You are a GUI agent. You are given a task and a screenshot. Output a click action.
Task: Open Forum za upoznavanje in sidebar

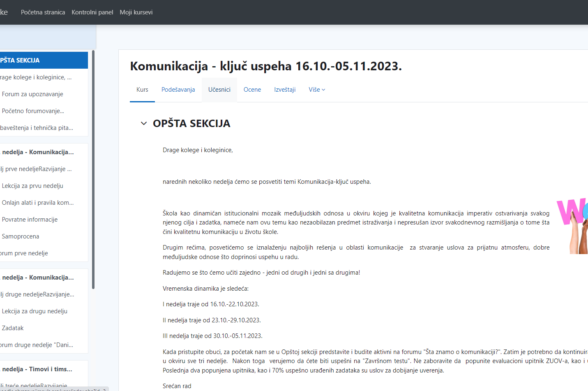32,94
